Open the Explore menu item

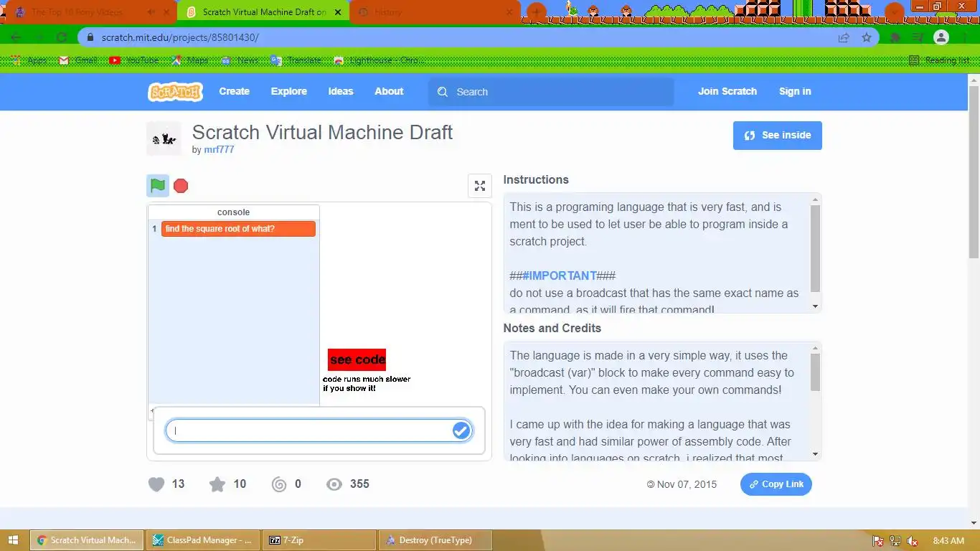pos(288,92)
